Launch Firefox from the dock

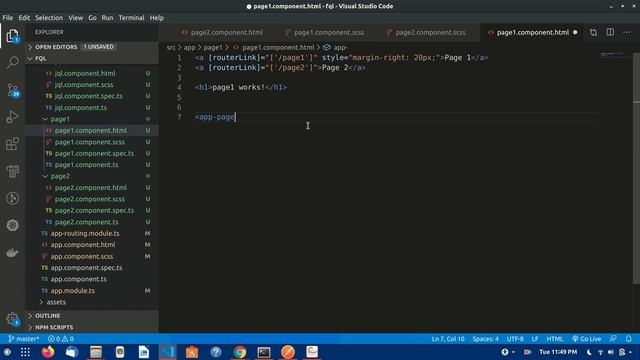tap(48, 352)
